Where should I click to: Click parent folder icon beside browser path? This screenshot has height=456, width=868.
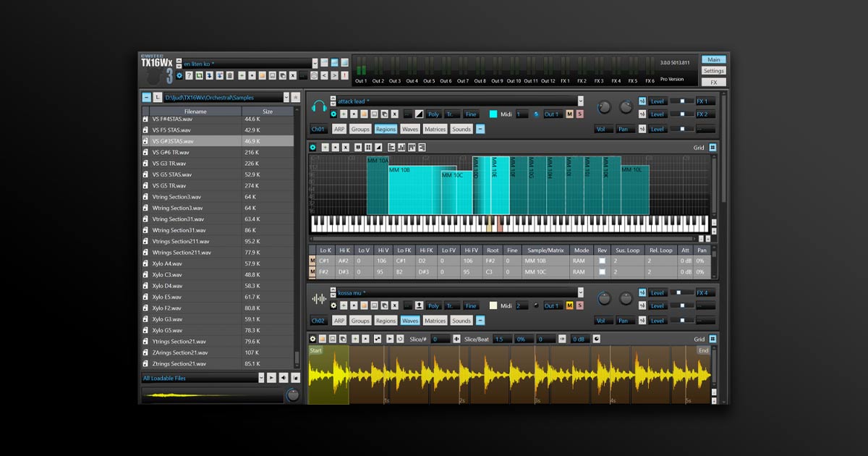point(157,97)
